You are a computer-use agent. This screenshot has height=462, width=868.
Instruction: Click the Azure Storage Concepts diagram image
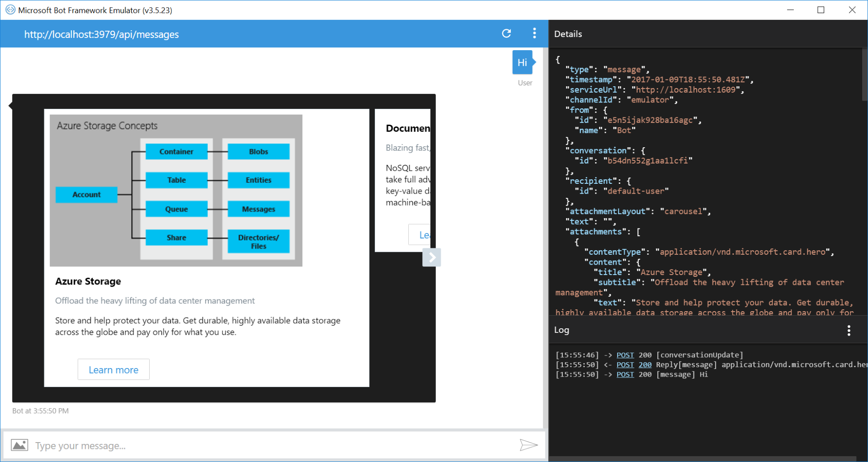176,191
